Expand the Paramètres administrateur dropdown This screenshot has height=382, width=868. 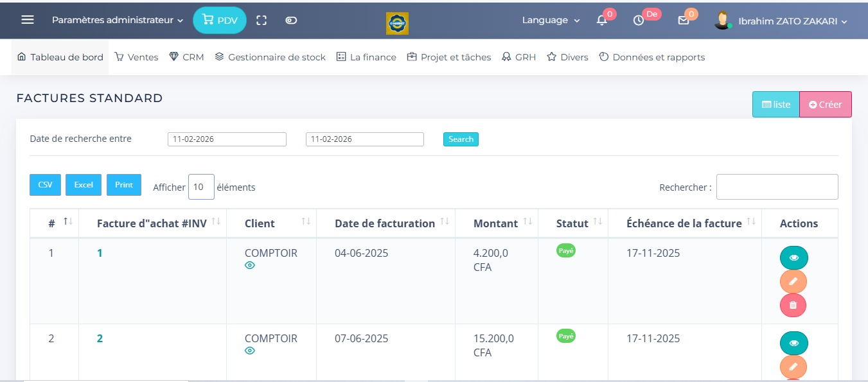click(x=118, y=21)
